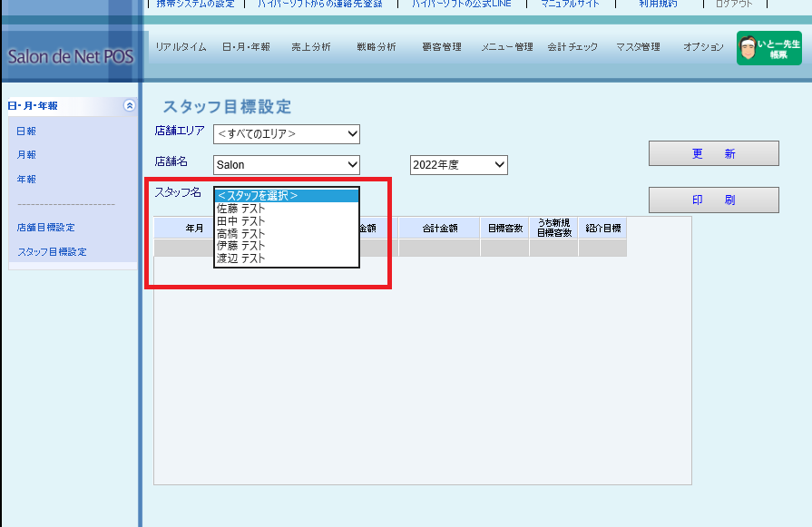Click the Salon de Net POS logo
The width and height of the screenshot is (812, 527).
[70, 56]
